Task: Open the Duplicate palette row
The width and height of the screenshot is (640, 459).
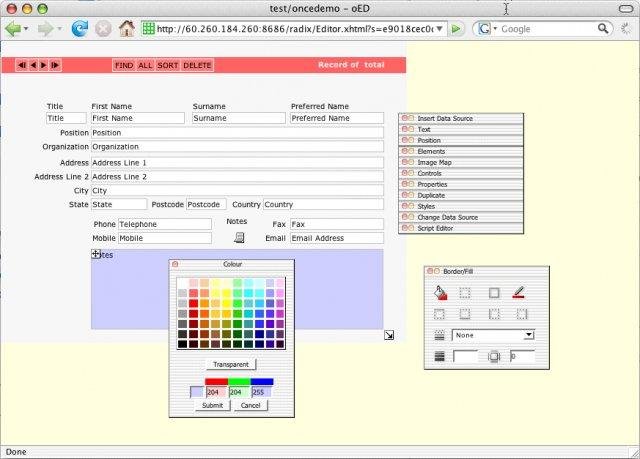Action: 461,195
